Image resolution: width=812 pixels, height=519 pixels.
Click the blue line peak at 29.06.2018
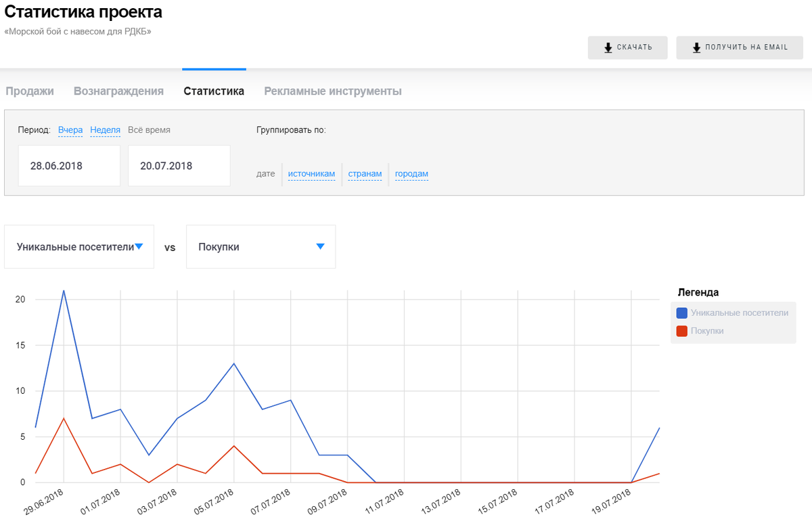click(64, 290)
